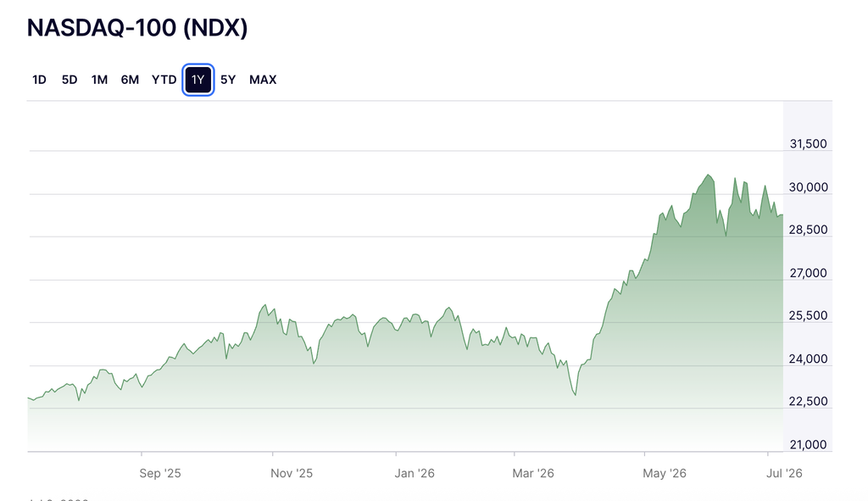Show the 5Y price history

(x=228, y=80)
